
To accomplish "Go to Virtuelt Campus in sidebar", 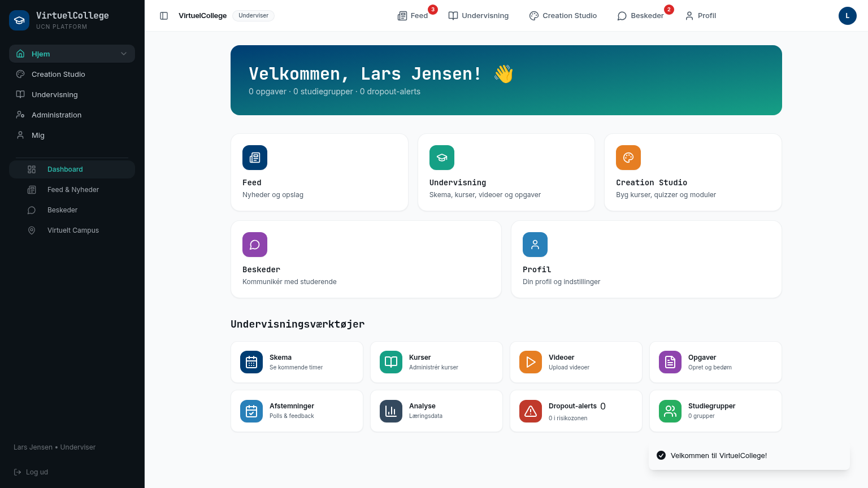I will click(72, 230).
